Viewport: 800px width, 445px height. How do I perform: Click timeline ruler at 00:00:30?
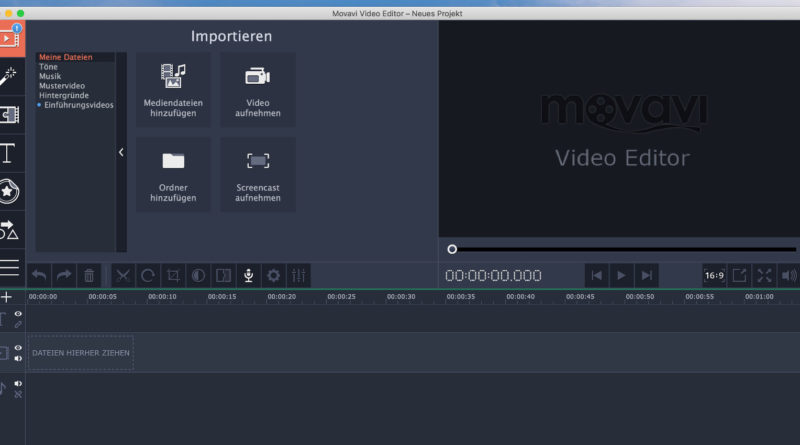pos(401,296)
